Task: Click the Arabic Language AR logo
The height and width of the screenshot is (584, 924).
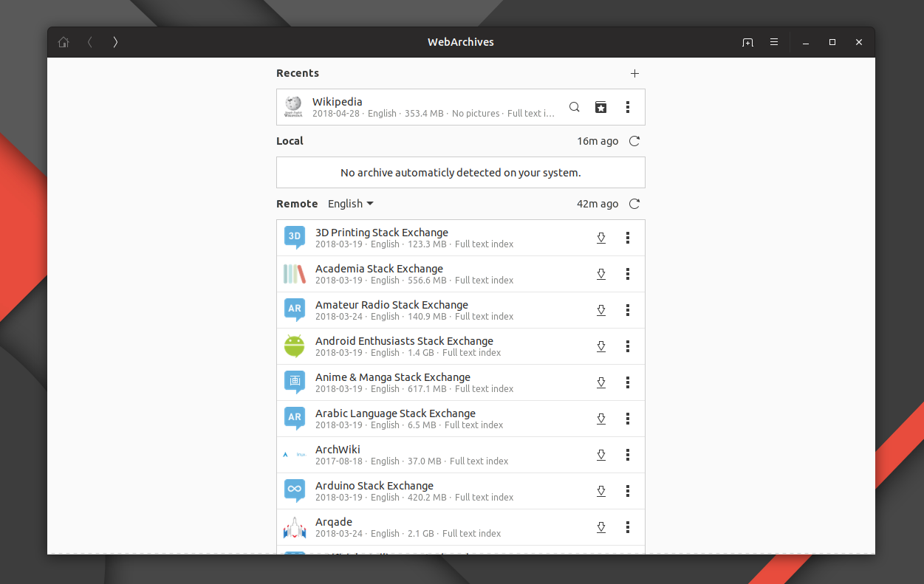Action: tap(295, 419)
